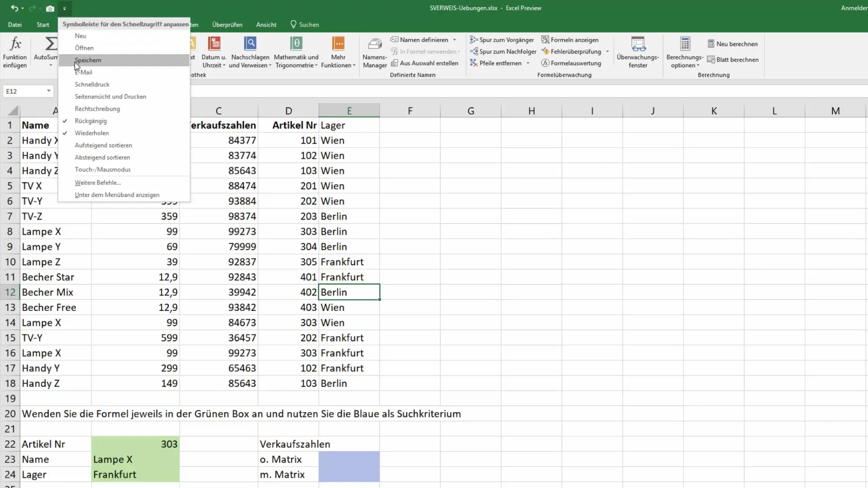Screen dimensions: 868x488
Task: Click the Undo icon in quick access toolbar
Action: coord(14,8)
